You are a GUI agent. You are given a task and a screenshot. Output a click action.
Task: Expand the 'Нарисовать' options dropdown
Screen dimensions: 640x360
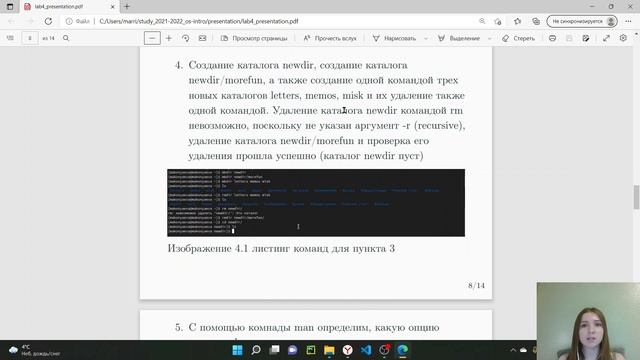coord(426,38)
